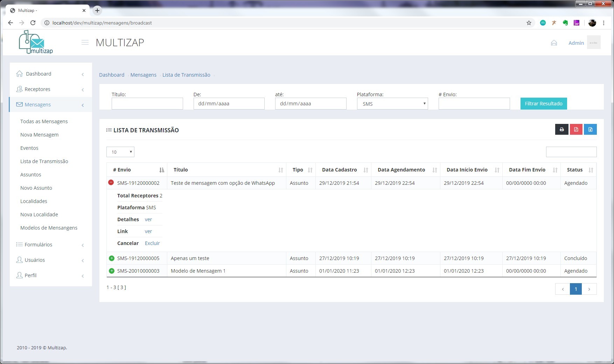Toggle the hamburger sidebar menu icon
This screenshot has height=364, width=614.
tap(85, 42)
